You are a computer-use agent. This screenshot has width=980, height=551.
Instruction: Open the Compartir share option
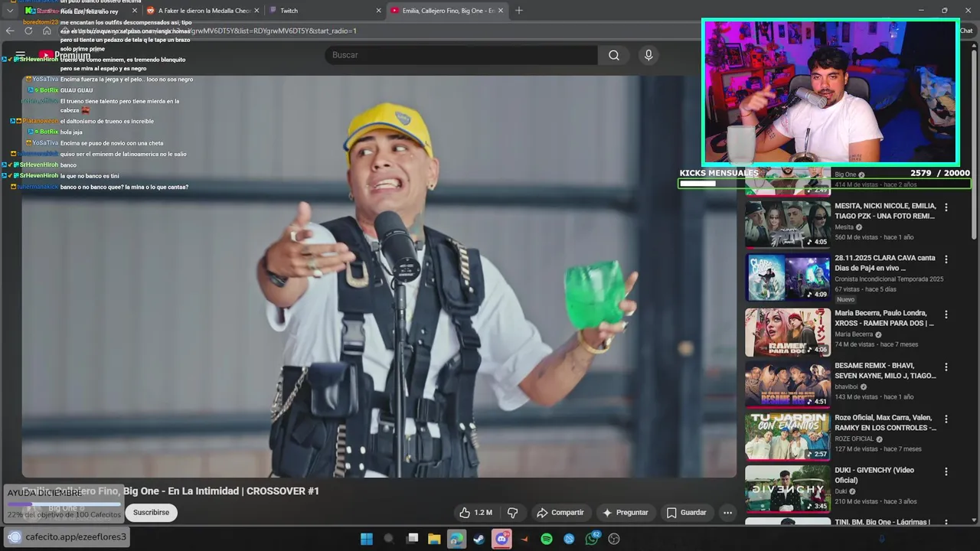pyautogui.click(x=560, y=513)
